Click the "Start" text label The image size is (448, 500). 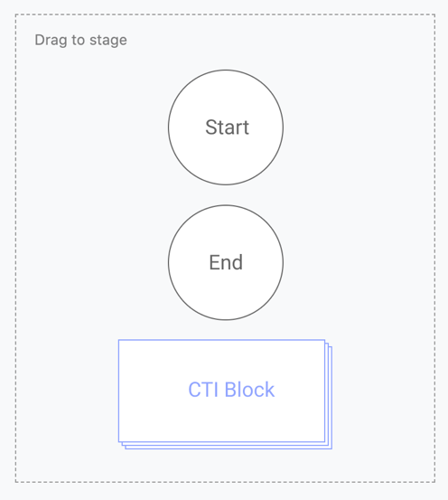228,127
